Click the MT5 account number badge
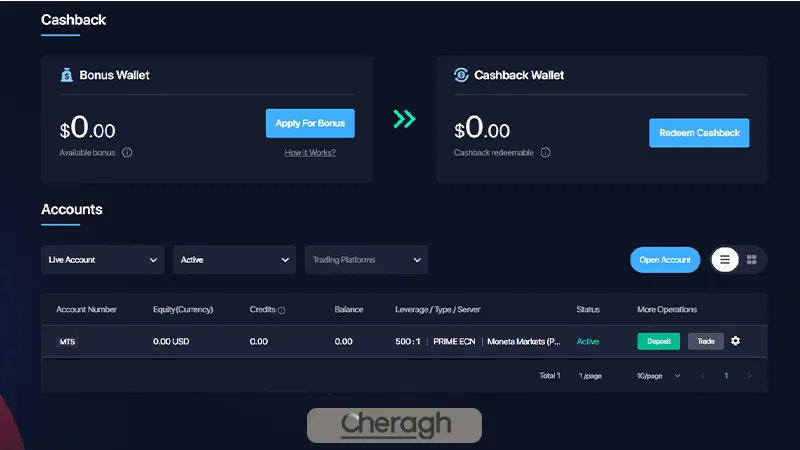 pyautogui.click(x=67, y=342)
